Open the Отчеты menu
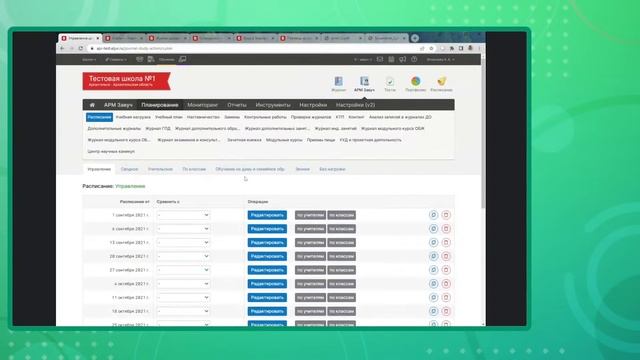The width and height of the screenshot is (640, 360). pos(237,105)
